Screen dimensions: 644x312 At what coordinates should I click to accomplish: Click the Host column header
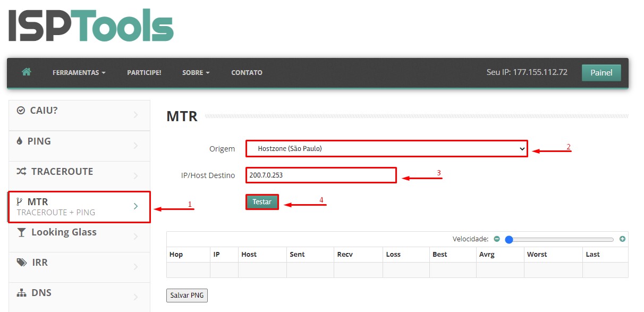coord(262,255)
